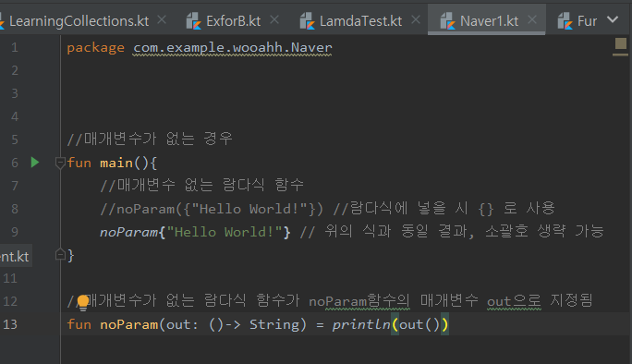The width and height of the screenshot is (632, 364).
Task: Close the ExforB.kt tab
Action: pos(274,19)
